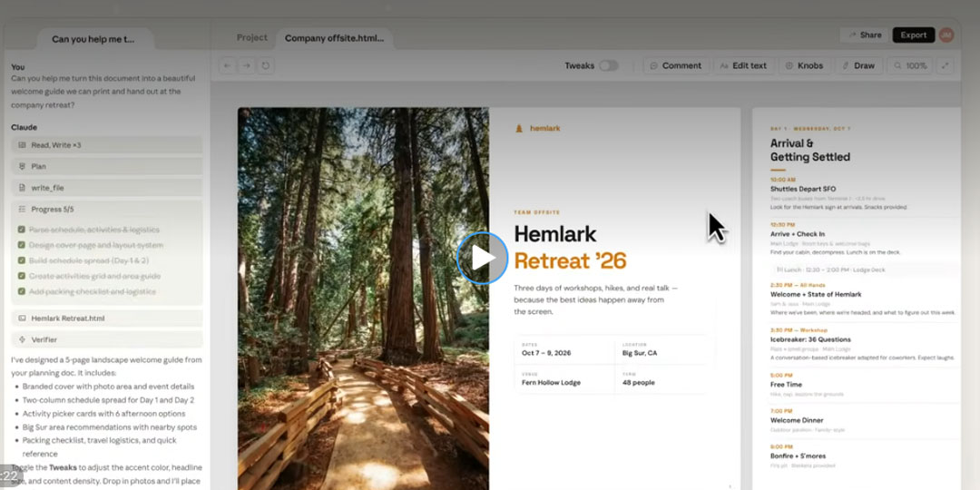Select the 'Big Sur, CA' location cell
Screen dimensions: 980x490
click(661, 349)
